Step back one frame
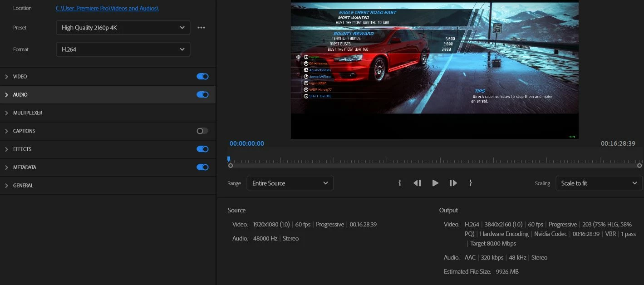 417,183
